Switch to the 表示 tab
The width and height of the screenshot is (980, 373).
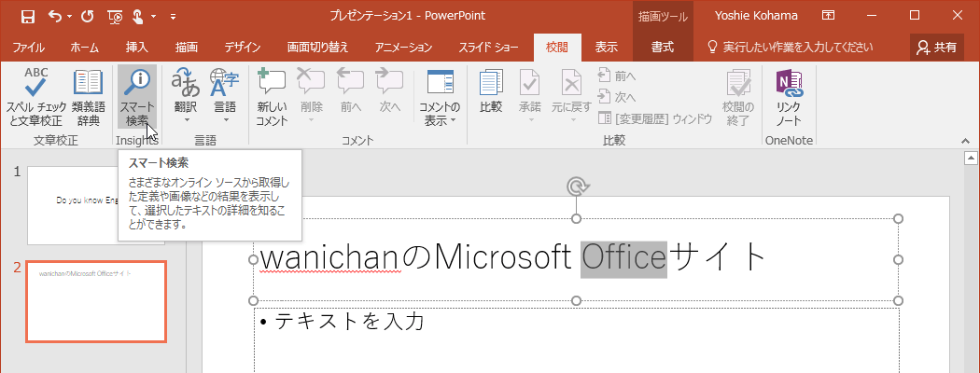[x=607, y=47]
